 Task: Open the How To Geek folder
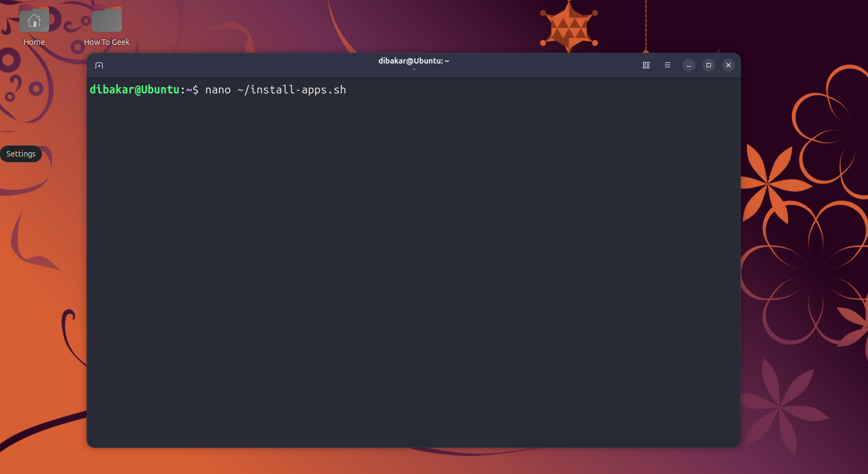106,20
